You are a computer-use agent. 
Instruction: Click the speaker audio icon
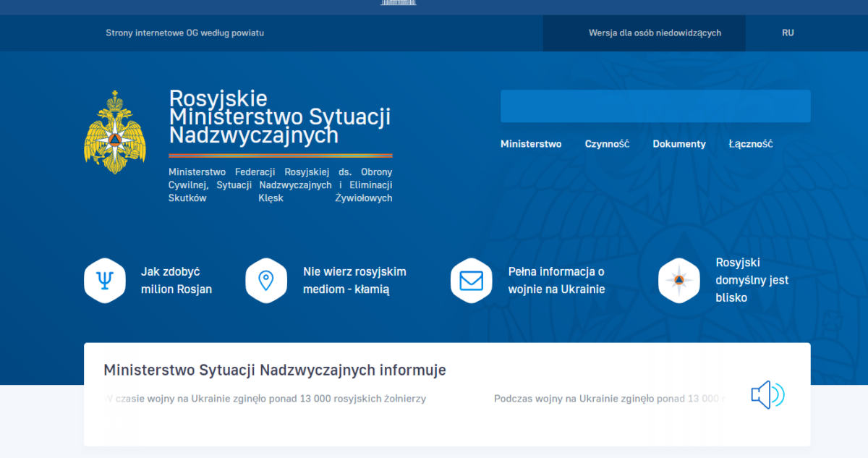(x=767, y=395)
